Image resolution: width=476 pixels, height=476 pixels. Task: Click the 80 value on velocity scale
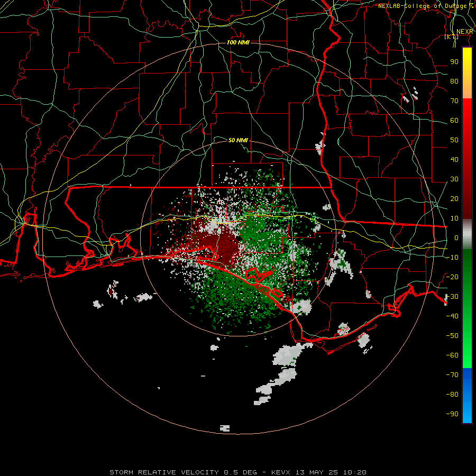(454, 81)
